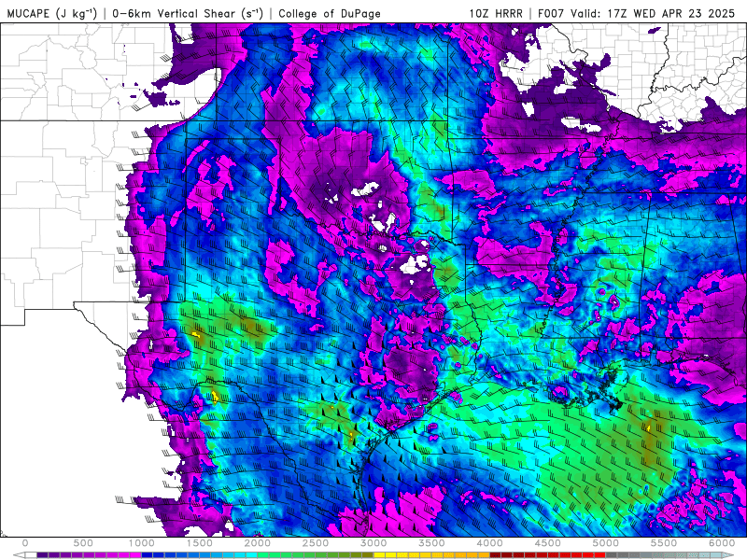
Task: Click the 3000 value on the color scale
Action: click(373, 543)
